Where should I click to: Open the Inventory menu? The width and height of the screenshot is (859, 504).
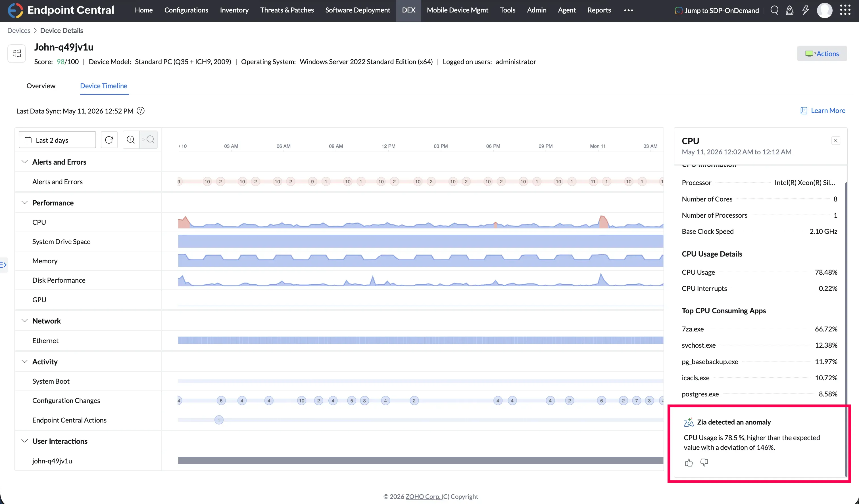point(234,10)
